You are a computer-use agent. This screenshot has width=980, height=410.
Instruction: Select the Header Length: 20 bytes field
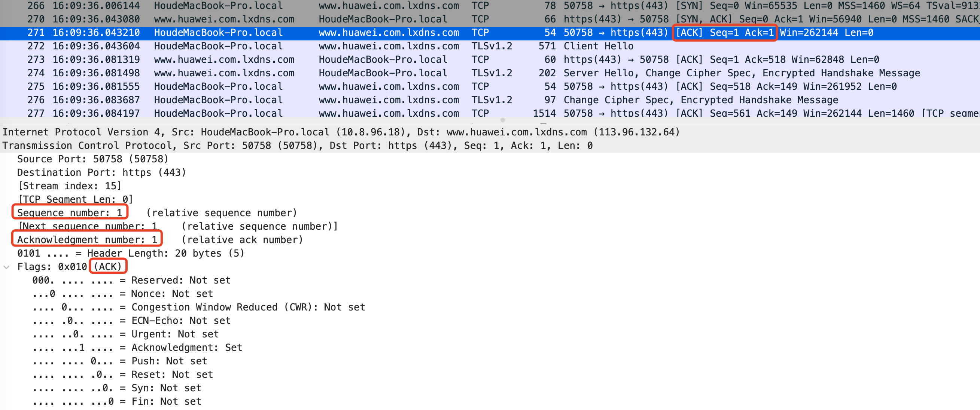click(x=131, y=253)
